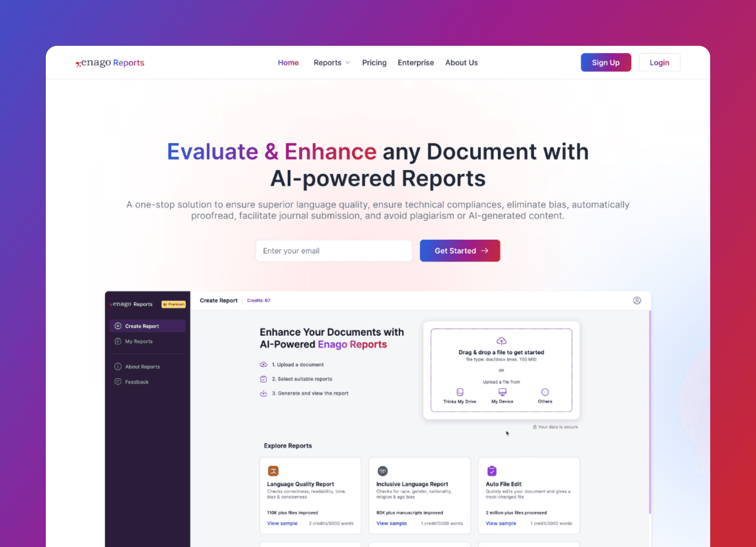Click the Your data is secure lock icon

click(534, 427)
